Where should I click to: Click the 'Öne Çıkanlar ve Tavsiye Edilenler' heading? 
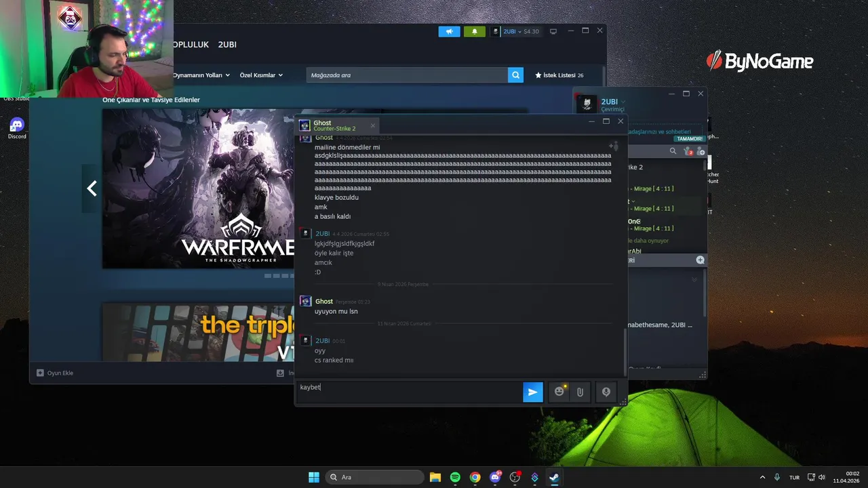151,100
